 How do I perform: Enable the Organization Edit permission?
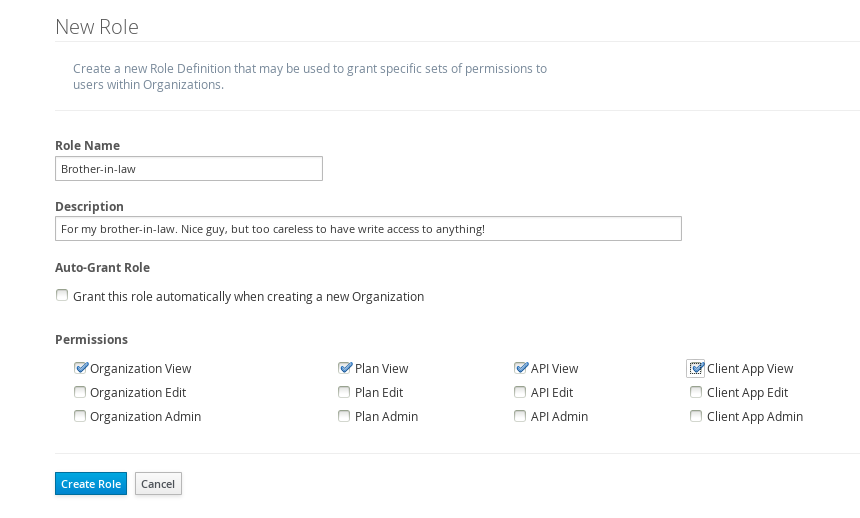click(80, 392)
